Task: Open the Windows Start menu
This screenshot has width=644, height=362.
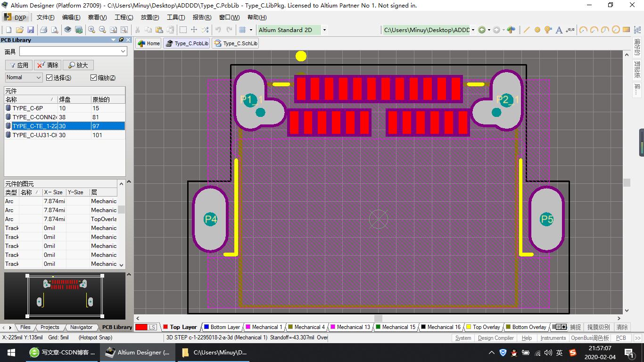Action: (11, 352)
